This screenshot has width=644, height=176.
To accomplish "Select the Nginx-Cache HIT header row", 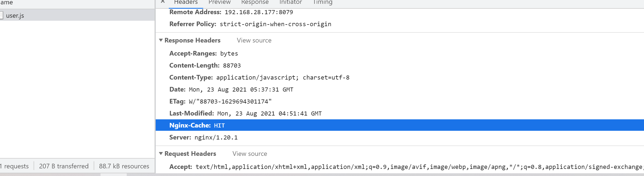I will (x=400, y=125).
